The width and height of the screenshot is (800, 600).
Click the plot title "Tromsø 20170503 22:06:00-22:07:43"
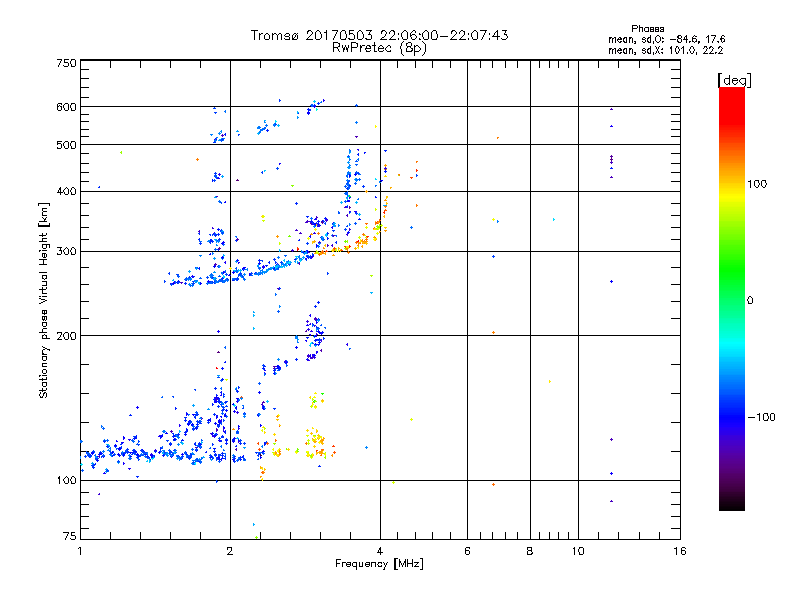(x=379, y=35)
